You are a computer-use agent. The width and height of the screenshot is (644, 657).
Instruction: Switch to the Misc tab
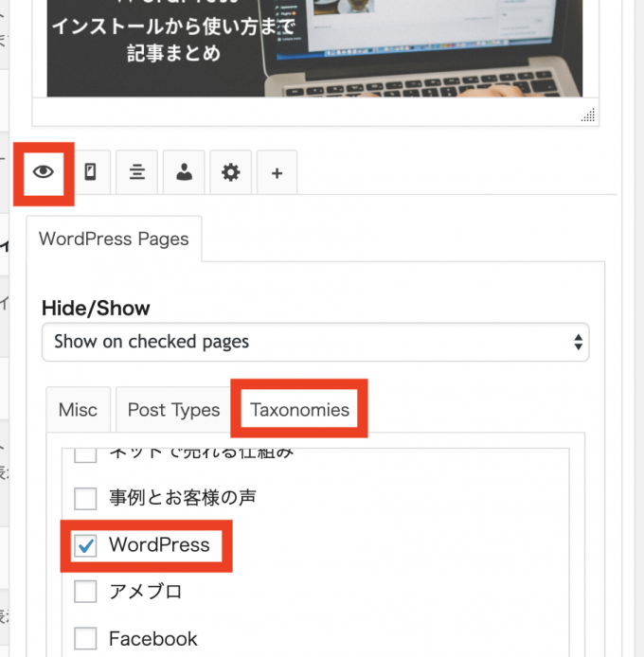(78, 410)
